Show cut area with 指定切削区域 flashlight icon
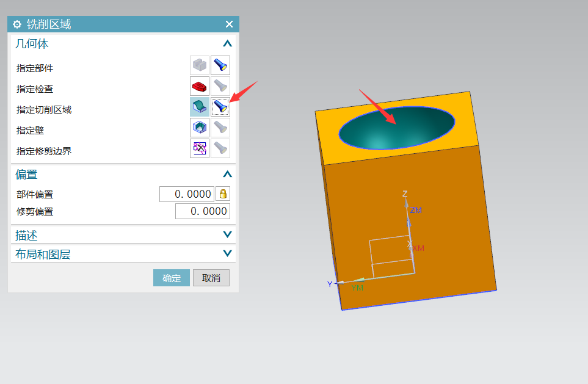 (220, 107)
